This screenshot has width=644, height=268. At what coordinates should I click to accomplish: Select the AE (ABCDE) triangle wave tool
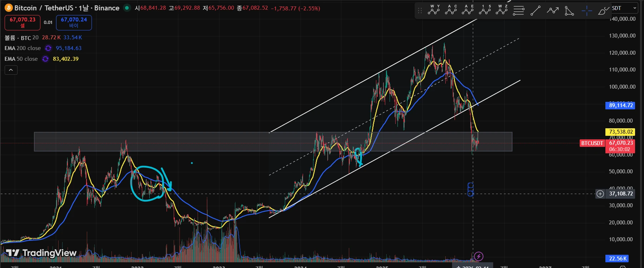pos(468,10)
